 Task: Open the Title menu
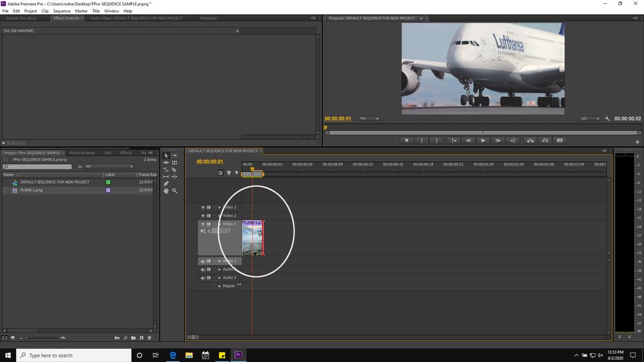point(95,11)
